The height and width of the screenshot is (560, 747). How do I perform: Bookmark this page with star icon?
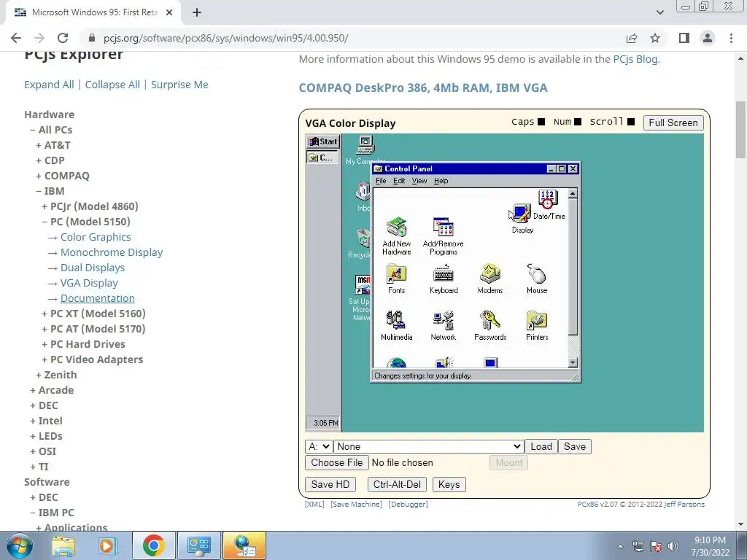tap(655, 38)
